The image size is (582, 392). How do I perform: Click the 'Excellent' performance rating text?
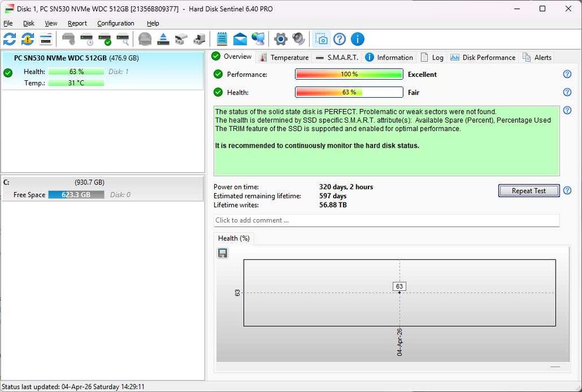tap(422, 74)
